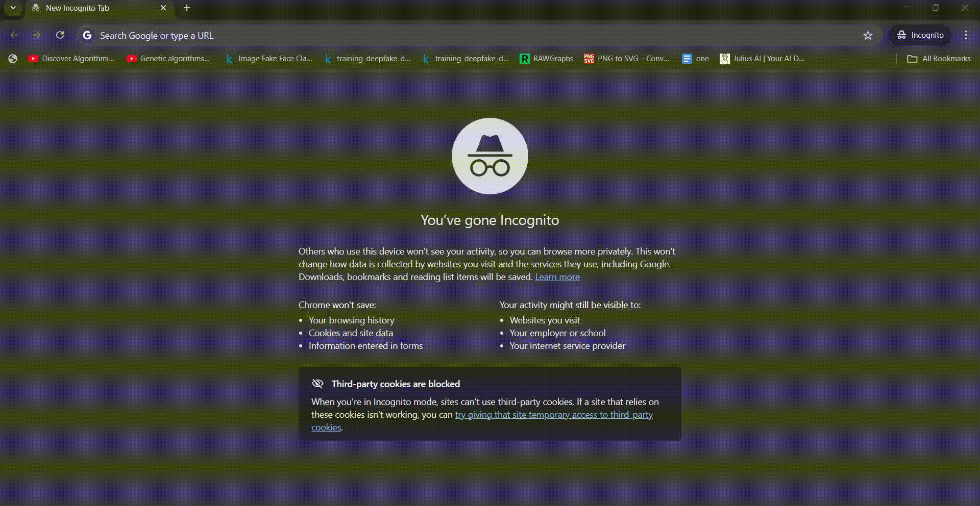Click the Learn more link
980x506 pixels.
[x=557, y=277]
